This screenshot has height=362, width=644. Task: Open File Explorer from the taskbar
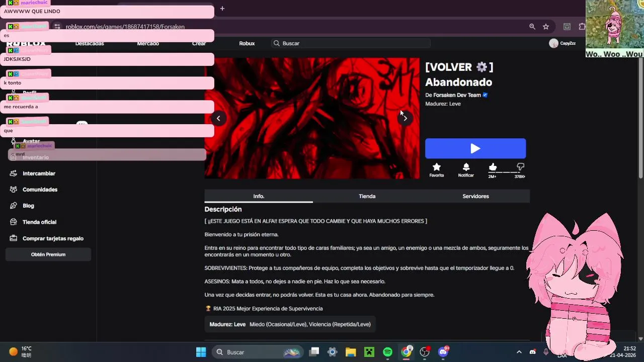point(351,352)
